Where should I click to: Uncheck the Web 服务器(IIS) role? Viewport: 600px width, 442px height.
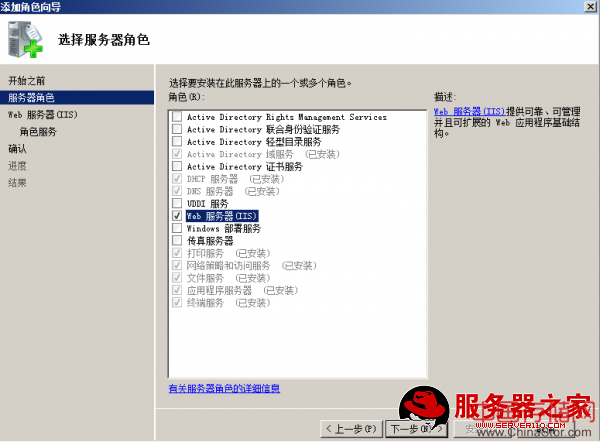(178, 215)
